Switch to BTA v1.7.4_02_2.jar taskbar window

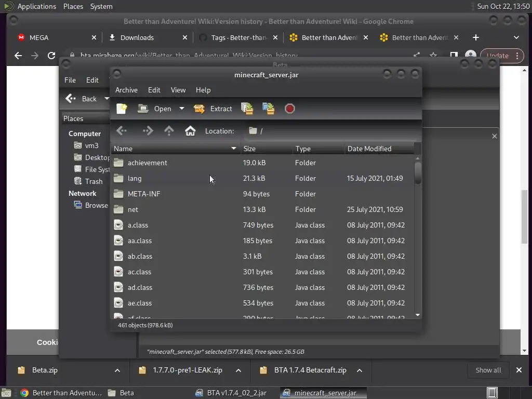tap(232, 393)
